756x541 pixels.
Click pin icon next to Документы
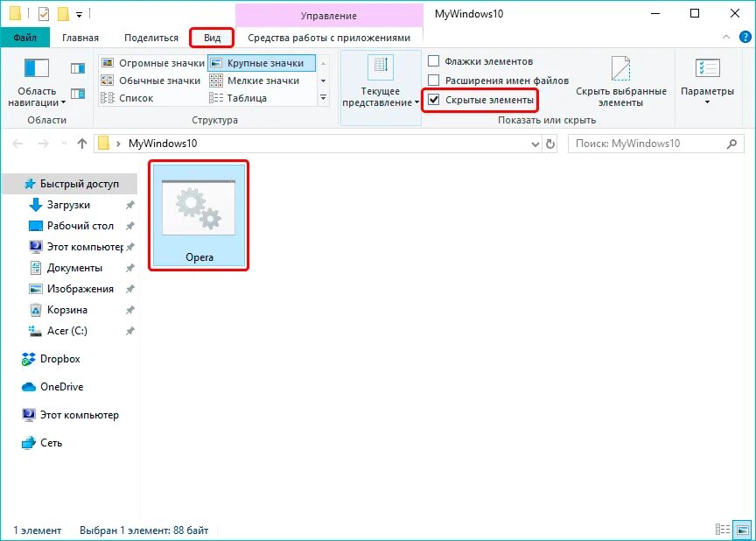pos(129,268)
